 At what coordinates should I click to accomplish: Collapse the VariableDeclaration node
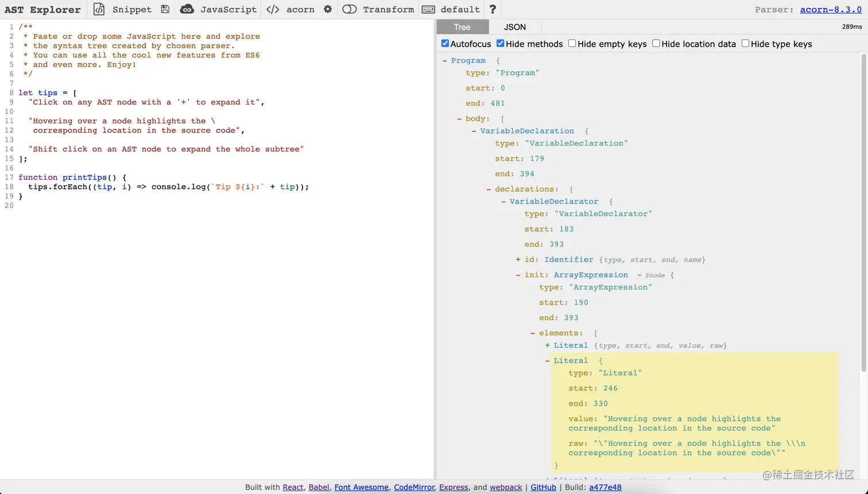[x=474, y=131]
